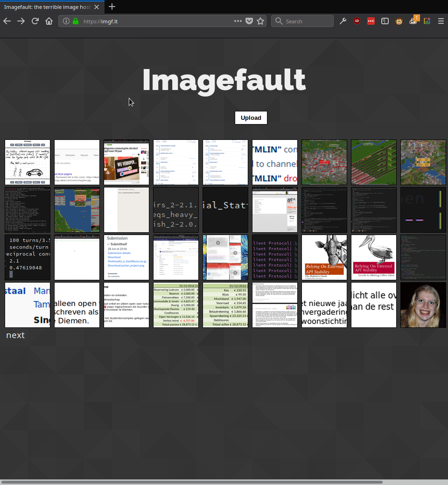Go to the next page of images
Screen dimensions: 448x485
tap(15, 335)
